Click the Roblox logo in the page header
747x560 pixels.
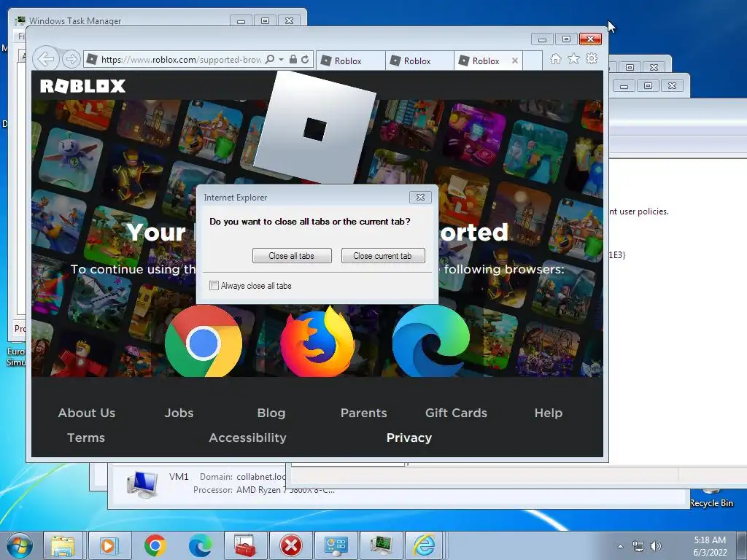(83, 86)
